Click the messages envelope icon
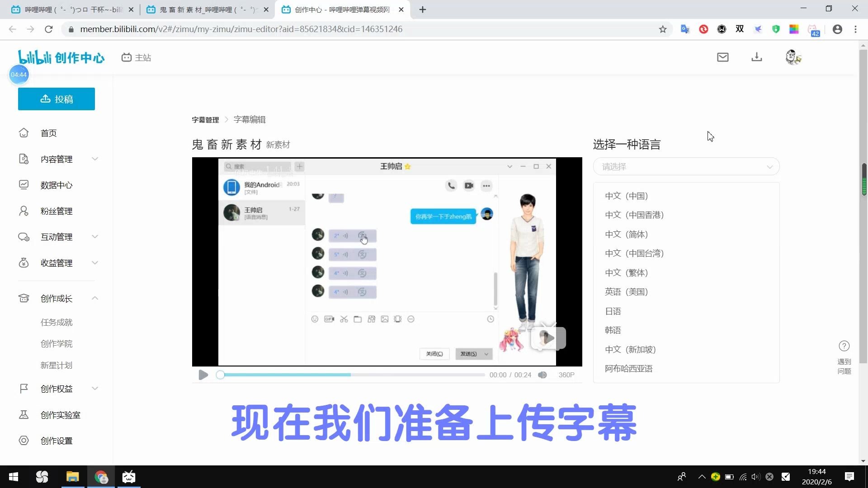 [722, 57]
